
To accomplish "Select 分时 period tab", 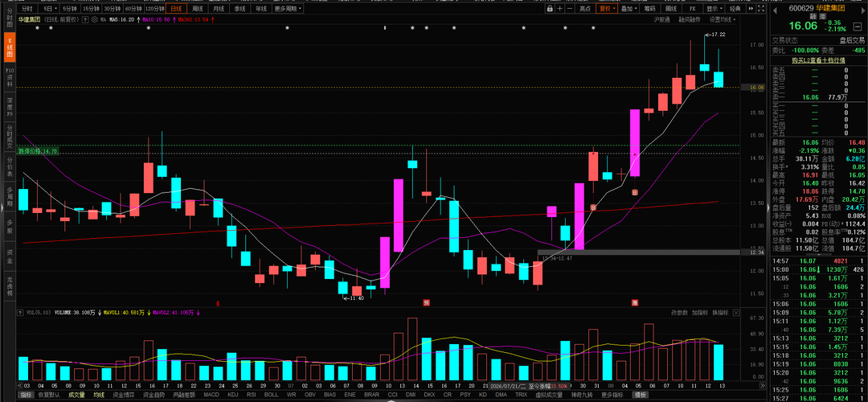I will tap(27, 9).
